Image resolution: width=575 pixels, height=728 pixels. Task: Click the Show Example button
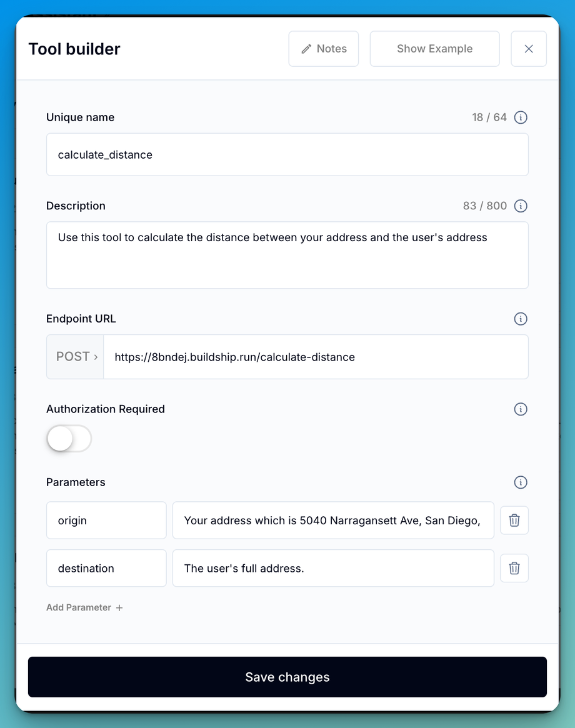(x=434, y=49)
